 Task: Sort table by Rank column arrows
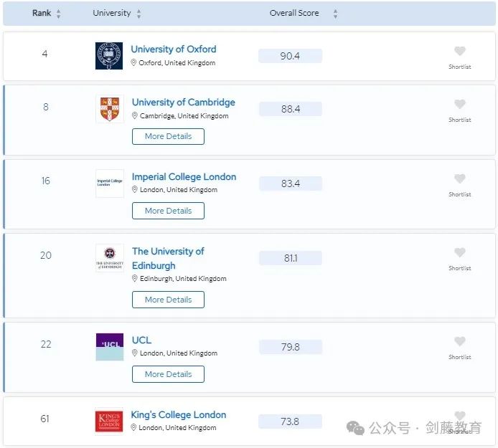point(58,14)
